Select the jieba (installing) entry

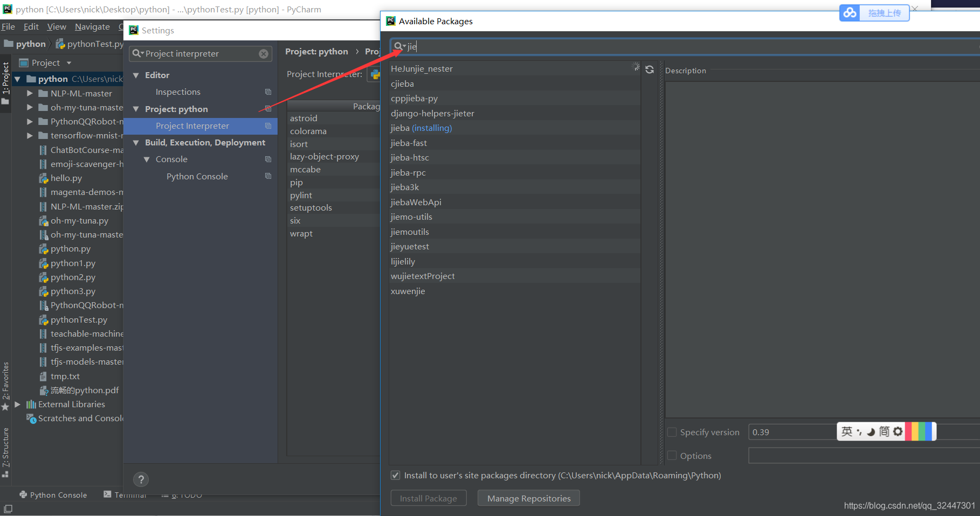(x=515, y=128)
